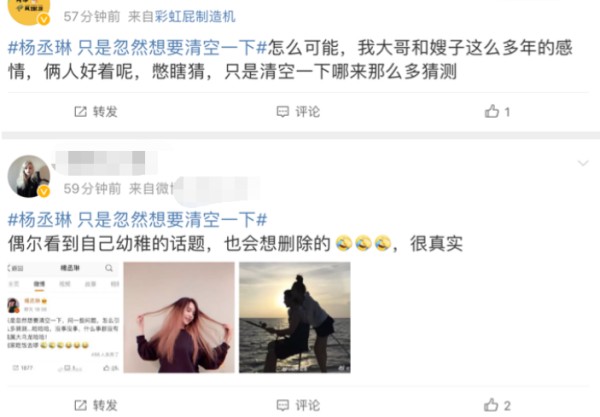Image resolution: width=600 pixels, height=417 pixels.
Task: Open hashtag 杨丞琳 topic in first post
Action: [137, 48]
